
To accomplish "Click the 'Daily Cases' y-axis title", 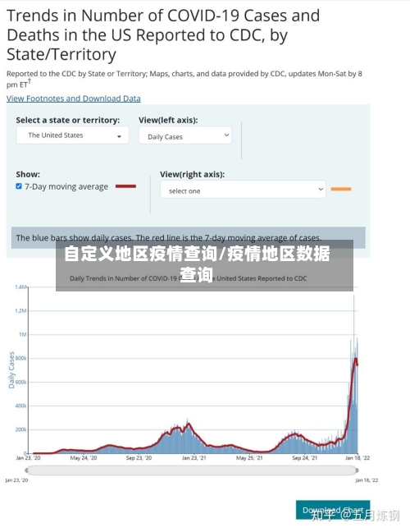I will point(11,369).
